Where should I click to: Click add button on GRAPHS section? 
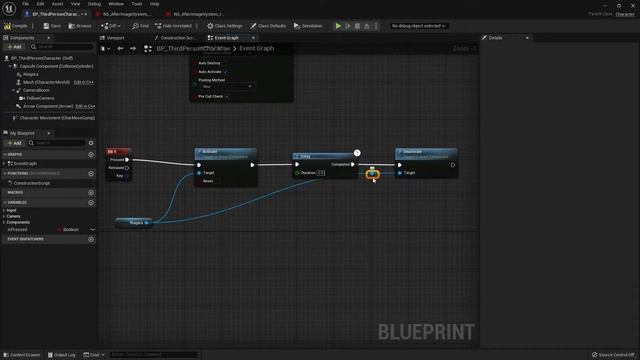tap(91, 155)
